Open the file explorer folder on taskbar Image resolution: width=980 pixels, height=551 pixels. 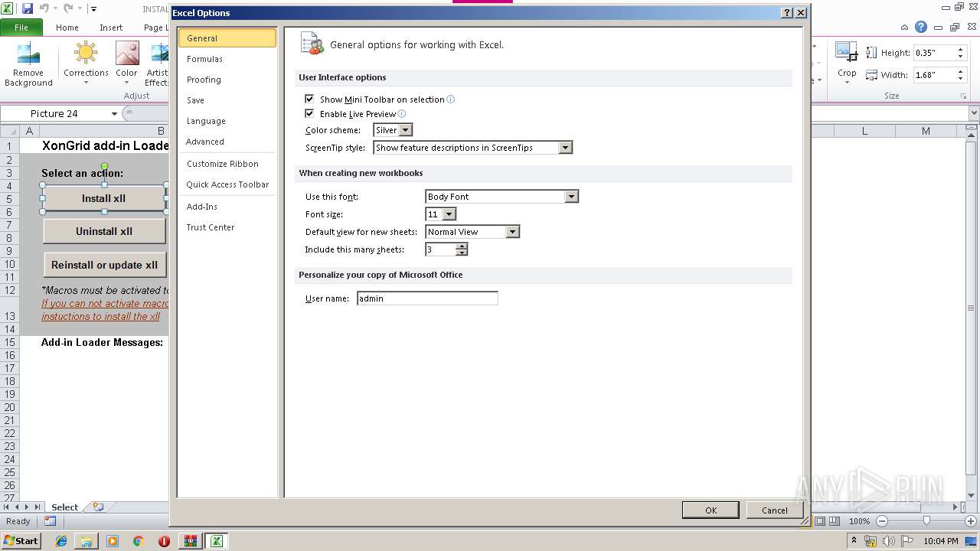point(87,541)
